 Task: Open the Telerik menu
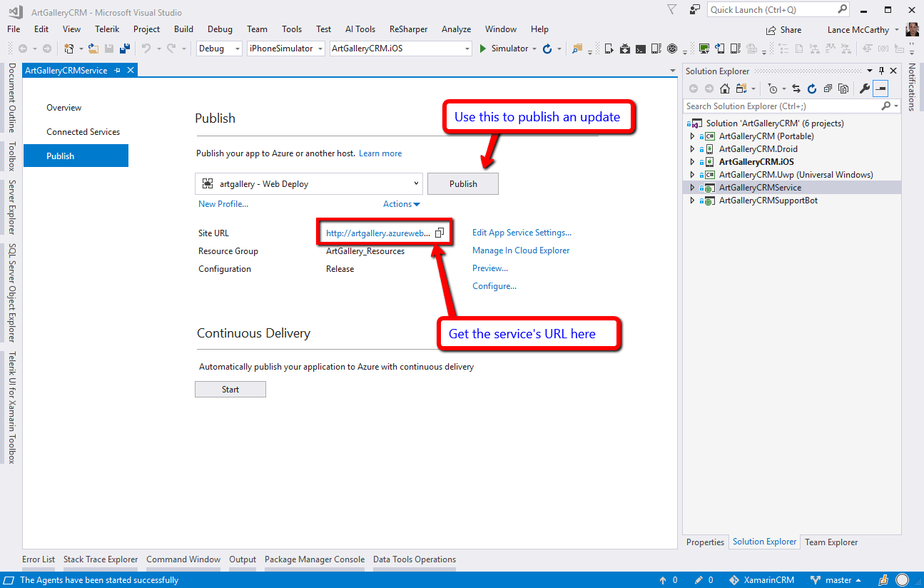click(x=107, y=29)
